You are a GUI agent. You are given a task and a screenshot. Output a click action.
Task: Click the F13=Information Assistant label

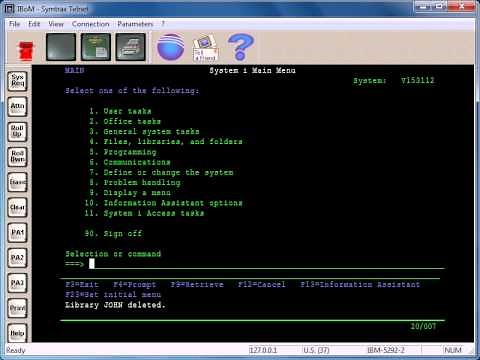click(360, 285)
